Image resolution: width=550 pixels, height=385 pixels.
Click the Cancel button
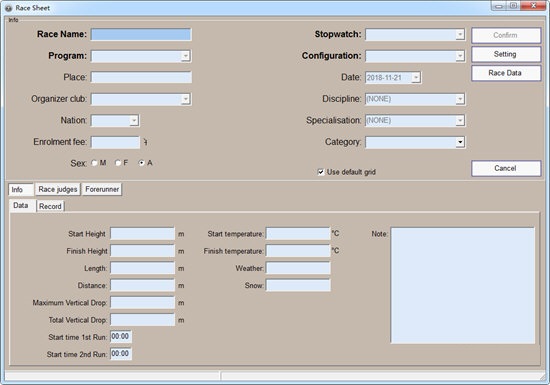tap(506, 168)
